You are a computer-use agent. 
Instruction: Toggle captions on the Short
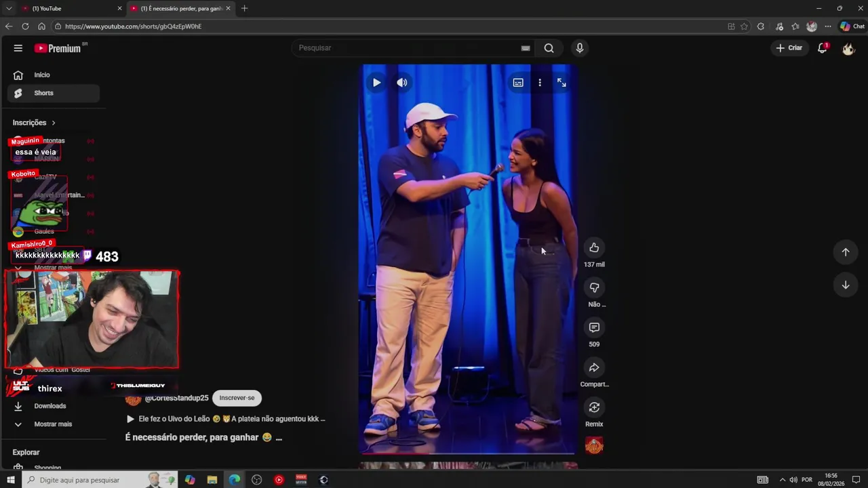coord(518,83)
